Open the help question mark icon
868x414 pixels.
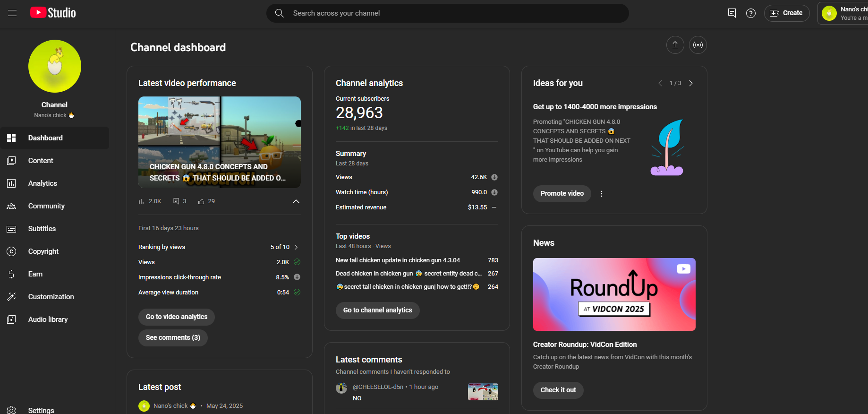(x=751, y=13)
